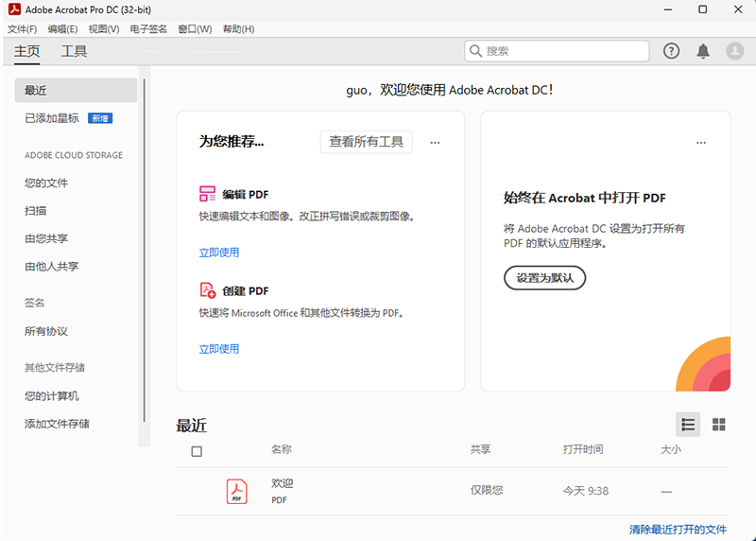The image size is (756, 541).
Task: Click the 编辑 PDF heading
Action: [x=245, y=195]
